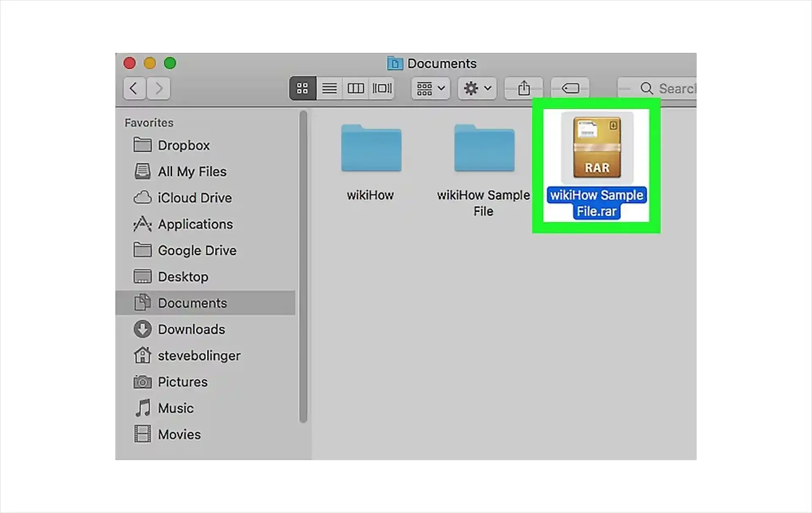Image resolution: width=812 pixels, height=513 pixels.
Task: Open Downloads in the sidebar
Action: [205, 329]
